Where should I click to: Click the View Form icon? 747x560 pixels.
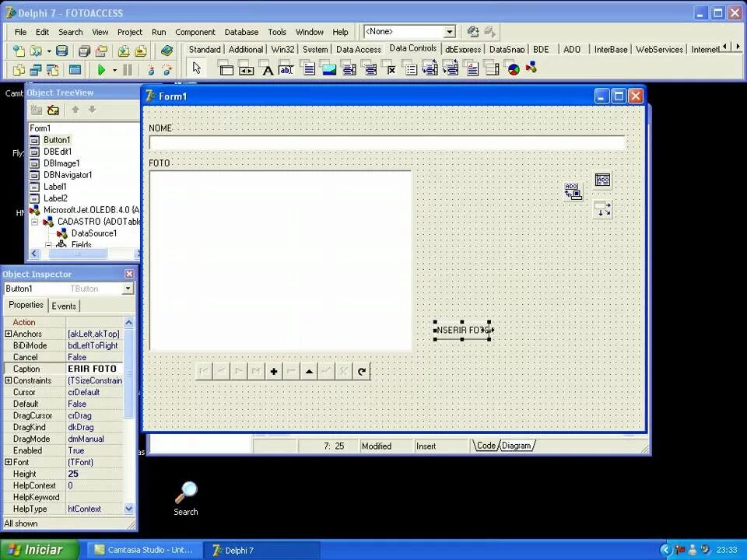[36, 70]
